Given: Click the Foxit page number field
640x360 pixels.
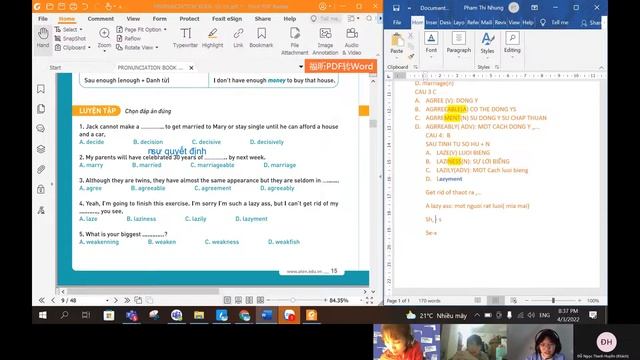Looking at the screenshot, I should click(83, 300).
